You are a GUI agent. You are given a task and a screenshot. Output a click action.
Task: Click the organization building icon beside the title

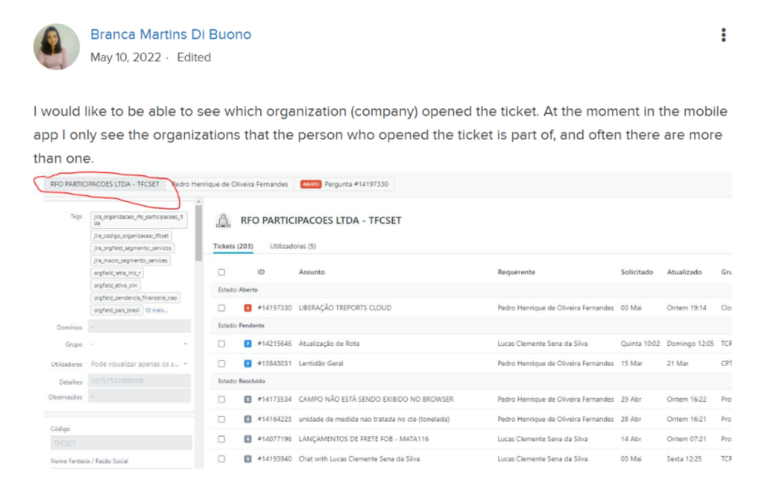[x=223, y=220]
